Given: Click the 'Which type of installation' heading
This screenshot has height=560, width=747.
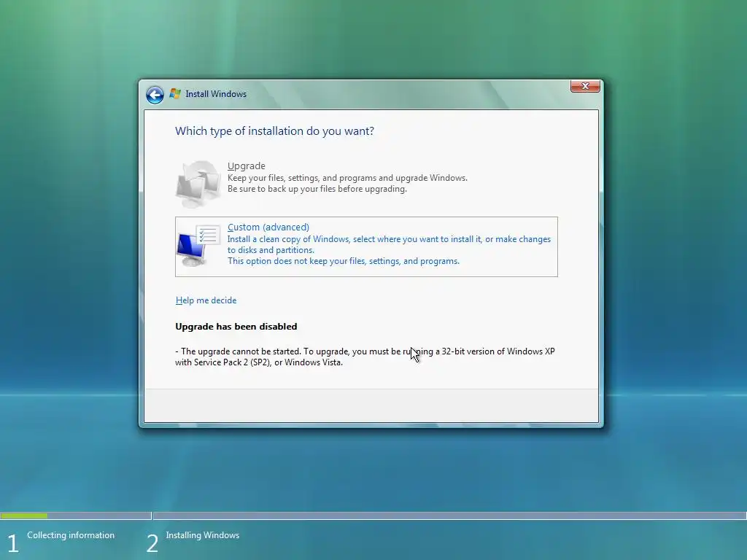Looking at the screenshot, I should 274,131.
